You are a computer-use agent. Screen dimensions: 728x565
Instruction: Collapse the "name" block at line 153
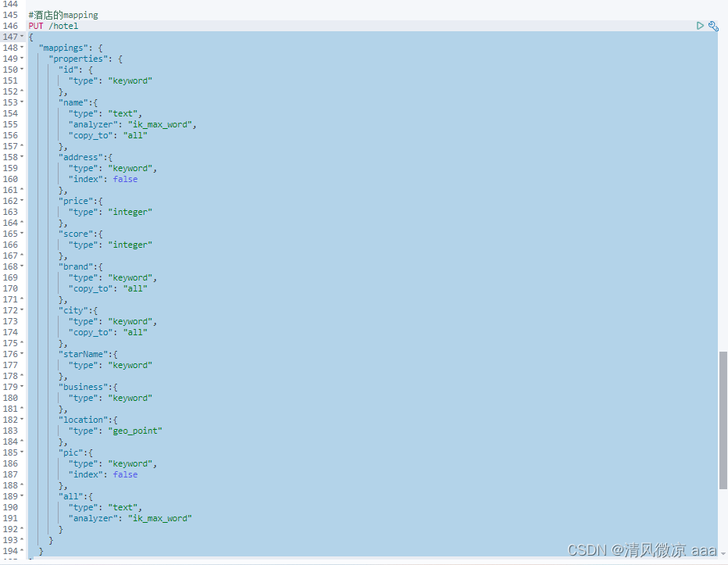tap(22, 102)
